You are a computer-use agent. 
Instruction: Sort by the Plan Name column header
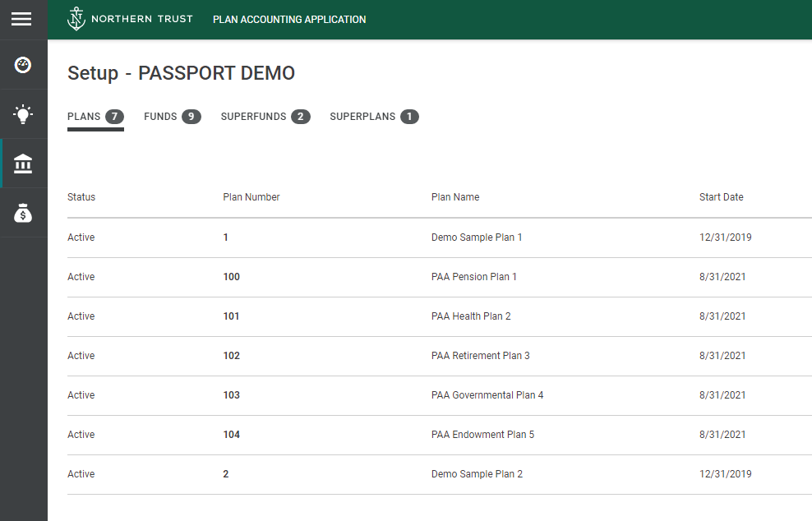pos(455,197)
